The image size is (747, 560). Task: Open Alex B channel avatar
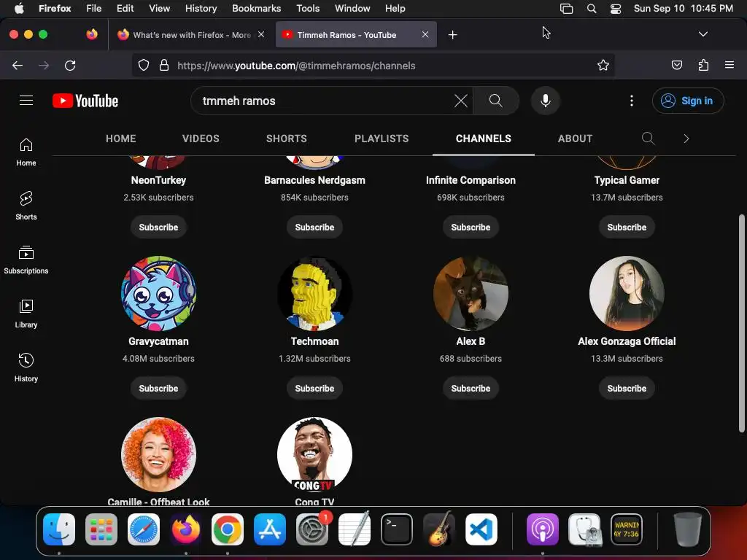471,293
